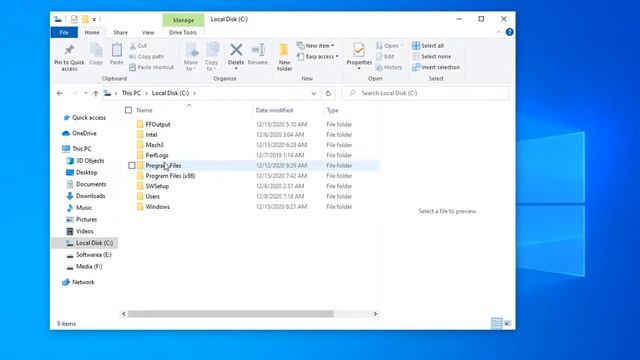
Task: Tick the Program Files row checkbox
Action: pos(131,165)
